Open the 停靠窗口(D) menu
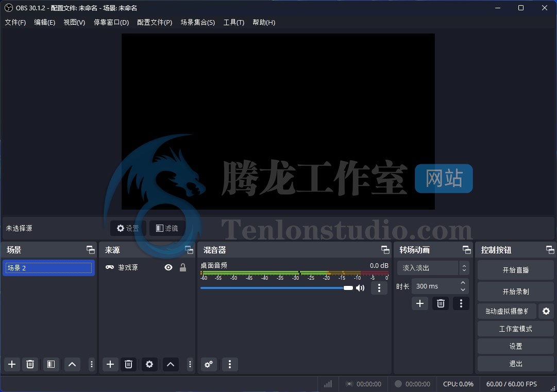 coord(111,22)
